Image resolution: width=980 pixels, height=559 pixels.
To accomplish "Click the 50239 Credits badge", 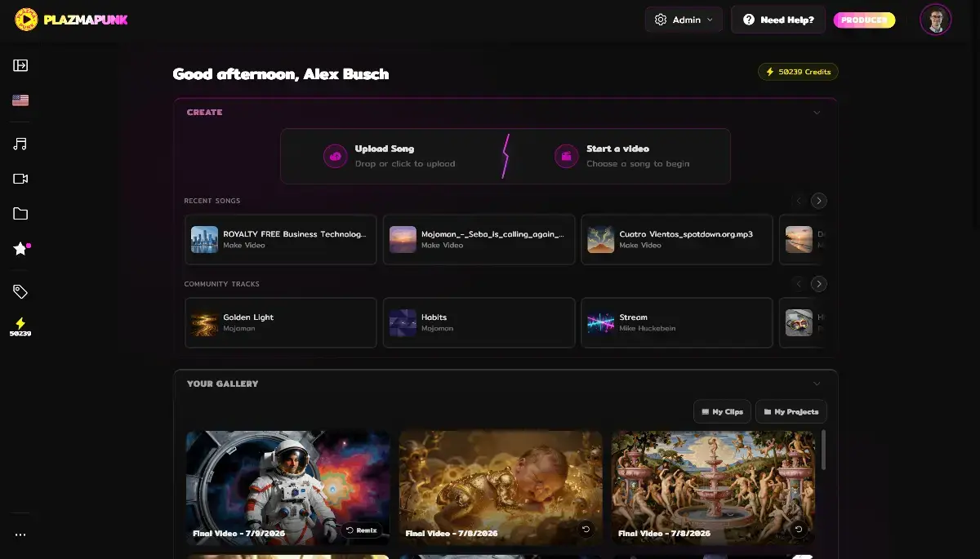I will pyautogui.click(x=798, y=72).
